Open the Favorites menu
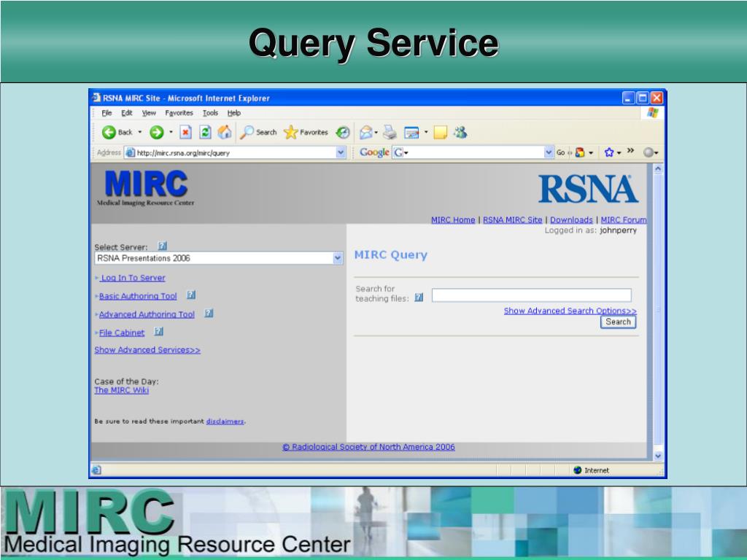Image resolution: width=747 pixels, height=560 pixels. pos(179,113)
